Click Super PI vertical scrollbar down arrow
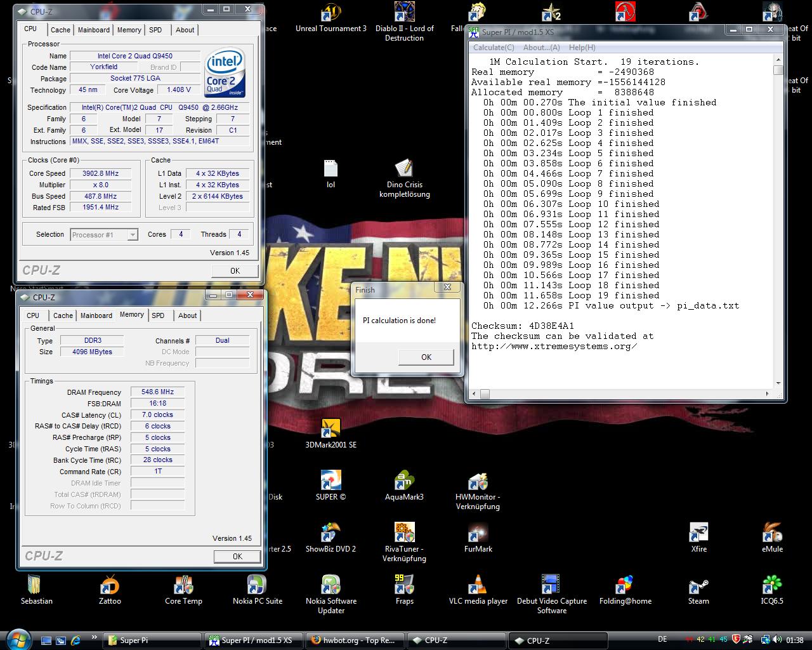 778,384
